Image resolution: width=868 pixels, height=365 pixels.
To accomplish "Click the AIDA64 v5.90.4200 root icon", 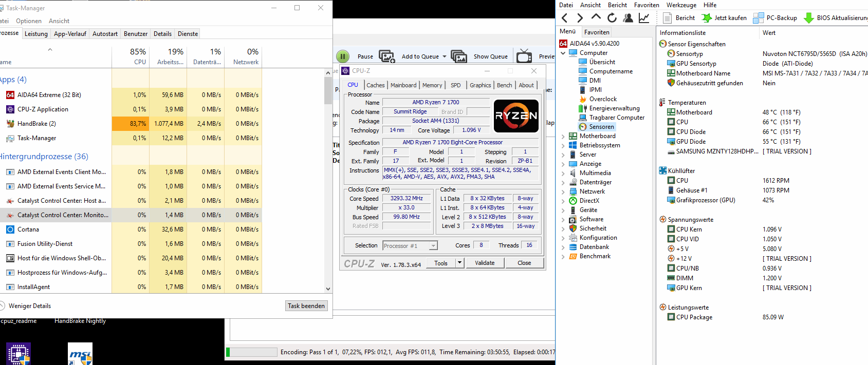I will click(x=563, y=44).
